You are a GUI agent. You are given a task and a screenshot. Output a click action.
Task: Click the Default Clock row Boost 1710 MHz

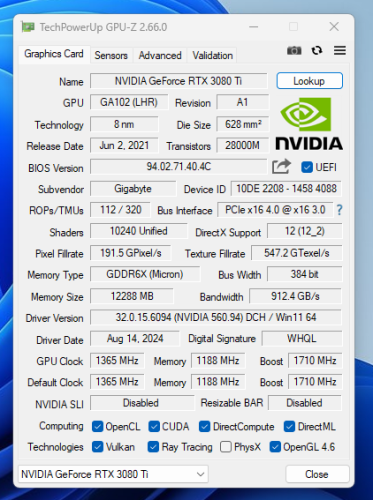click(x=315, y=382)
